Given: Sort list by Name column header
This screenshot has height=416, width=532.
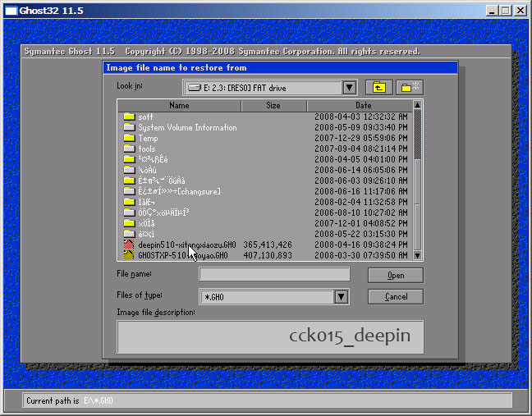Looking at the screenshot, I should (179, 106).
